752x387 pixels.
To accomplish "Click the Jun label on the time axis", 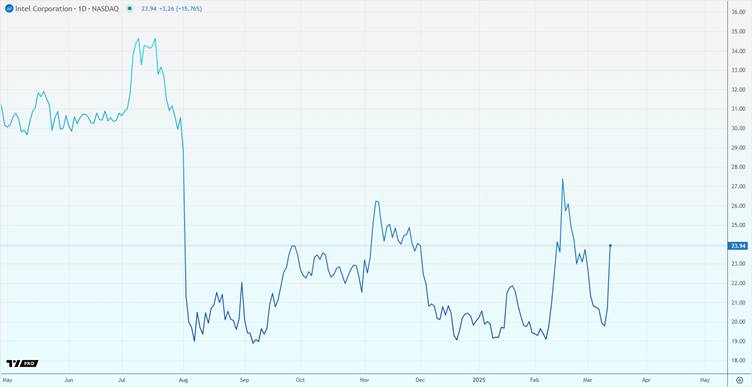I will 69,380.
